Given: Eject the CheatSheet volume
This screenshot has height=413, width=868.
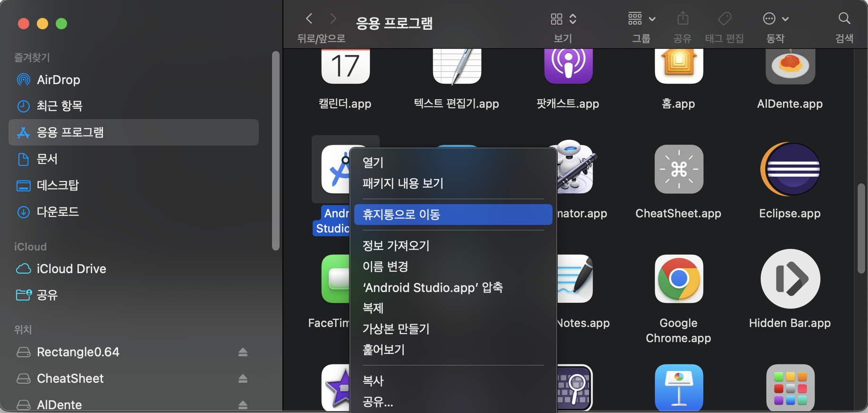Looking at the screenshot, I should tap(243, 379).
